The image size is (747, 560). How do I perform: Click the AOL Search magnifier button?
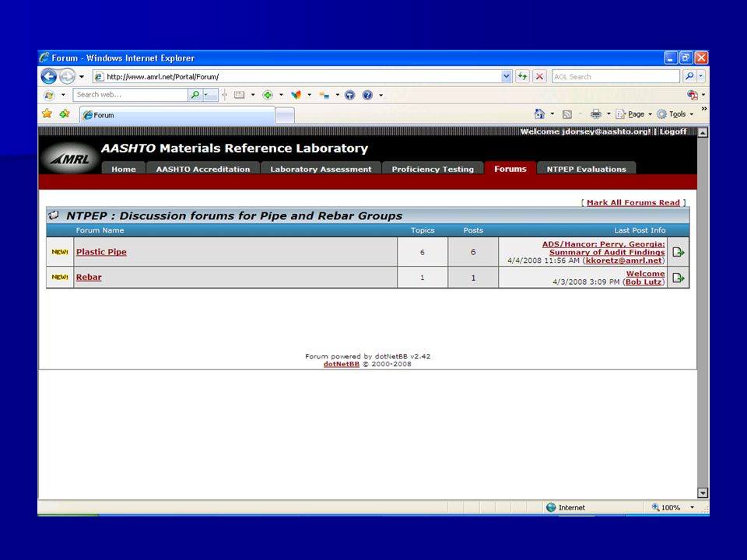click(689, 76)
